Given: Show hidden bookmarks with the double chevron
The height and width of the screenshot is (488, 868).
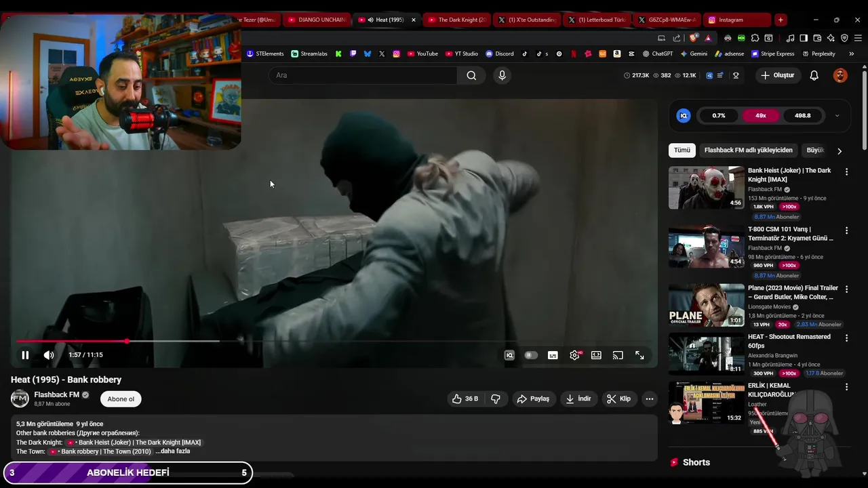Looking at the screenshot, I should [x=851, y=54].
